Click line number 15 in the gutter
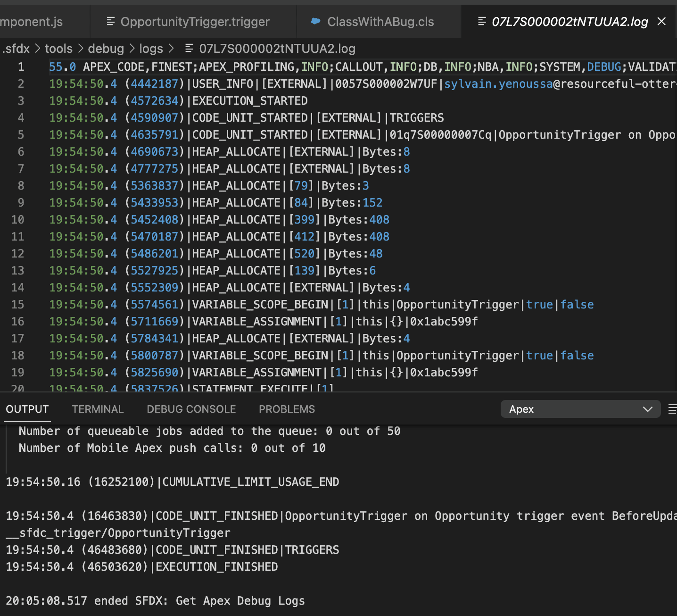The width and height of the screenshot is (677, 616). click(x=17, y=304)
